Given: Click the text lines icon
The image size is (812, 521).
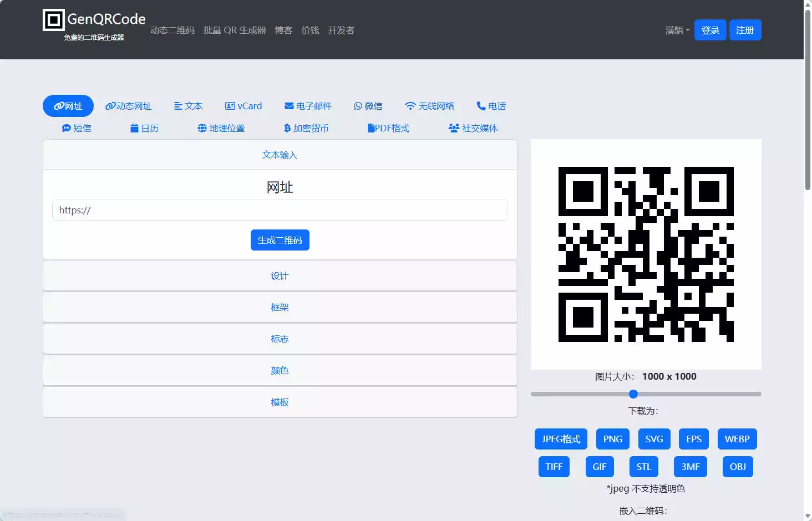Looking at the screenshot, I should [178, 106].
